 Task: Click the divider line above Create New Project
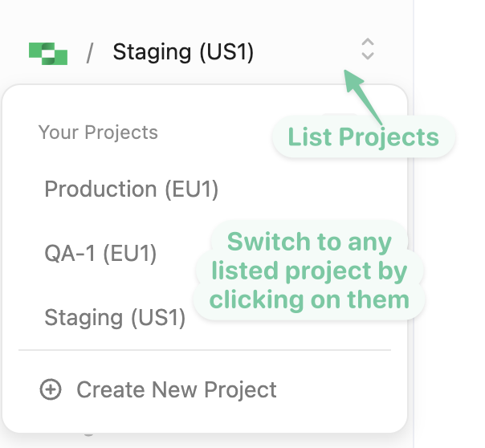tap(205, 350)
